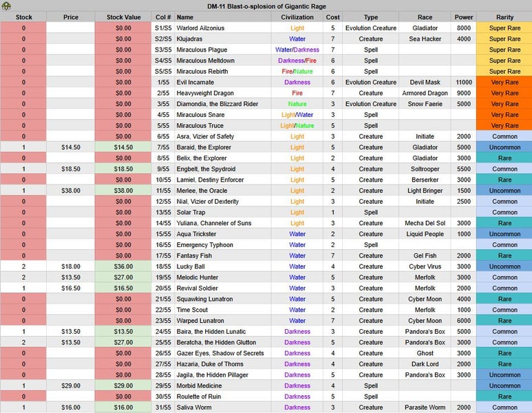Select the Klujadras name cell

tap(223, 39)
